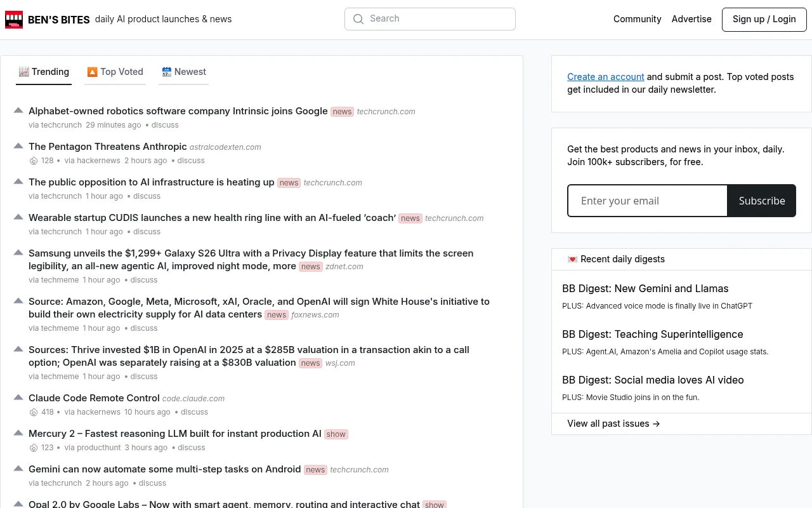Open discuss on the Claude Code post
The height and width of the screenshot is (508, 812).
coord(194,412)
